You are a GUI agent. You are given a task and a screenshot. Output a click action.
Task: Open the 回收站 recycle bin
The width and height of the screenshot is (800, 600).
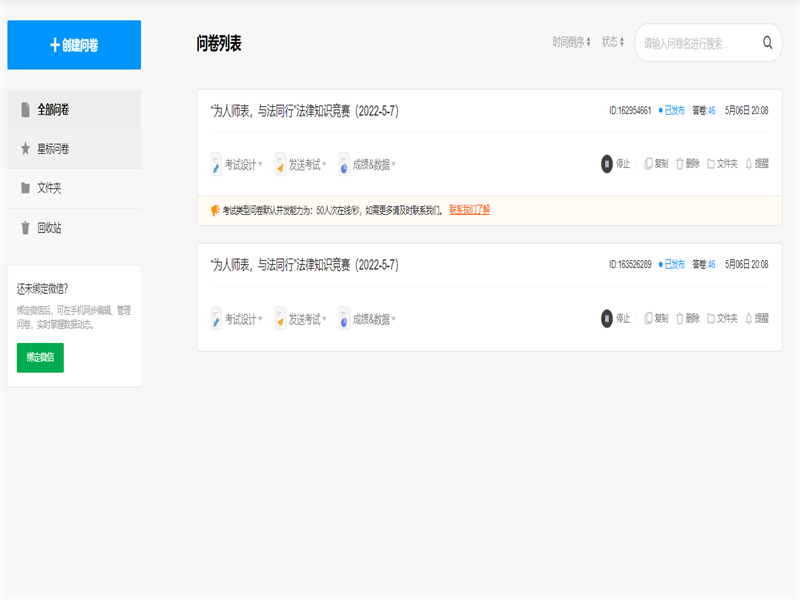coord(74,228)
